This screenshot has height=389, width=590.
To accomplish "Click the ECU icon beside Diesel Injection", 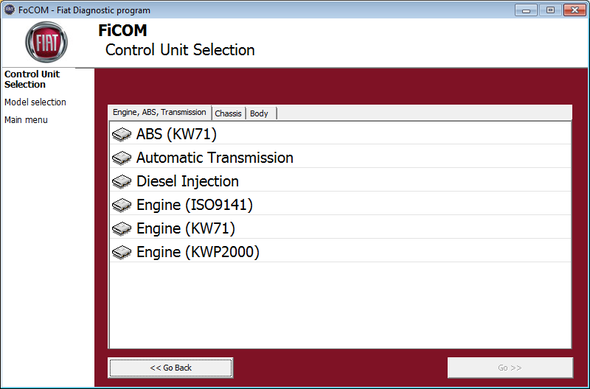I will [122, 181].
